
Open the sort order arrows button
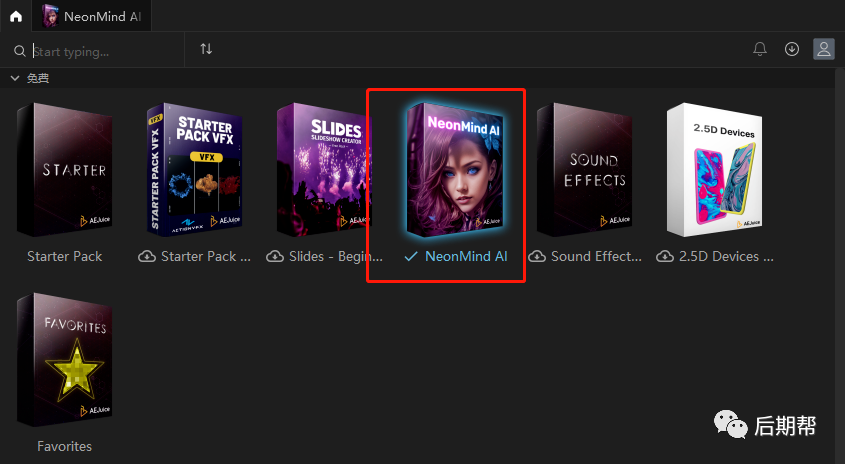pyautogui.click(x=206, y=49)
